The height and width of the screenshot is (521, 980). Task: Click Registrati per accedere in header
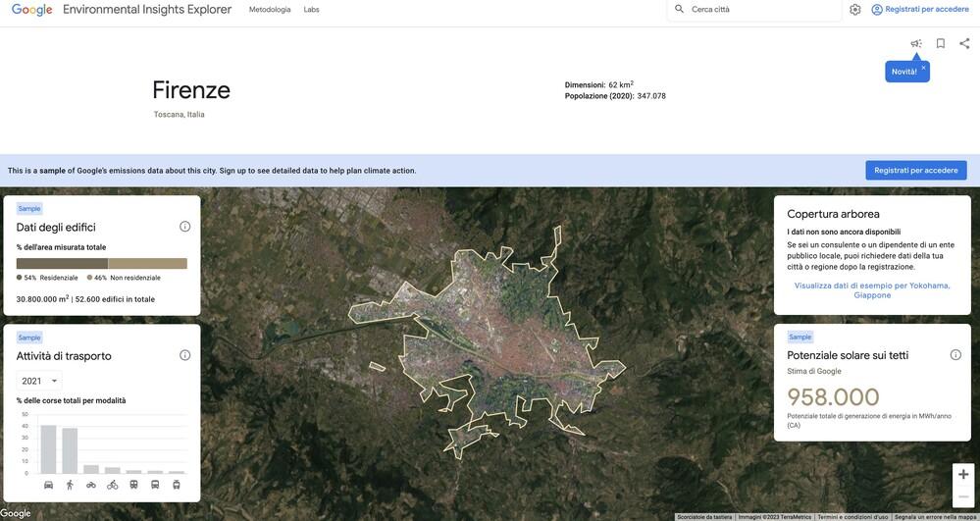(920, 10)
